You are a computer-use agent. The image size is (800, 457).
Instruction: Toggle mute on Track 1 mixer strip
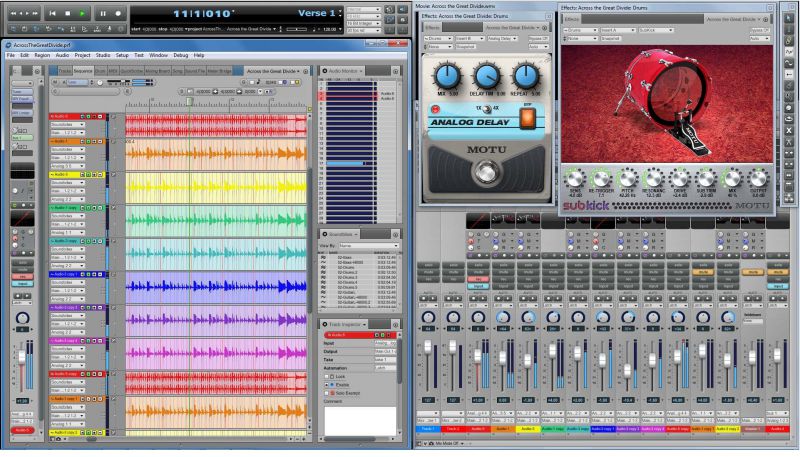tap(428, 272)
